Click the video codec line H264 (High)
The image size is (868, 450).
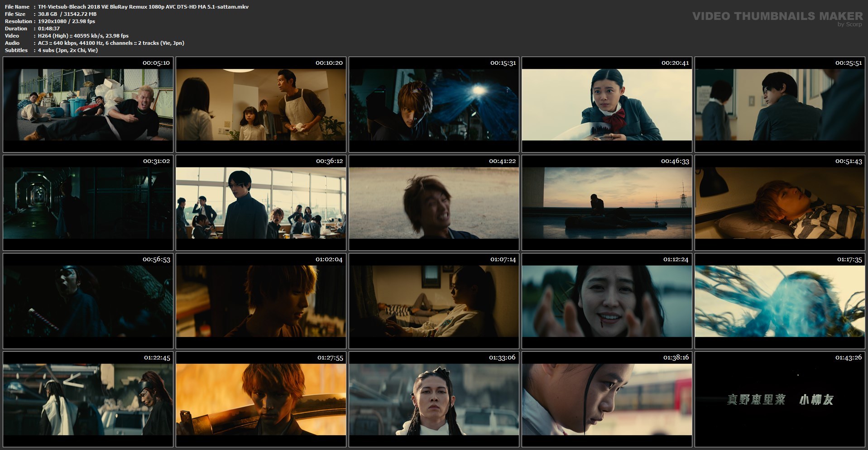(x=83, y=36)
